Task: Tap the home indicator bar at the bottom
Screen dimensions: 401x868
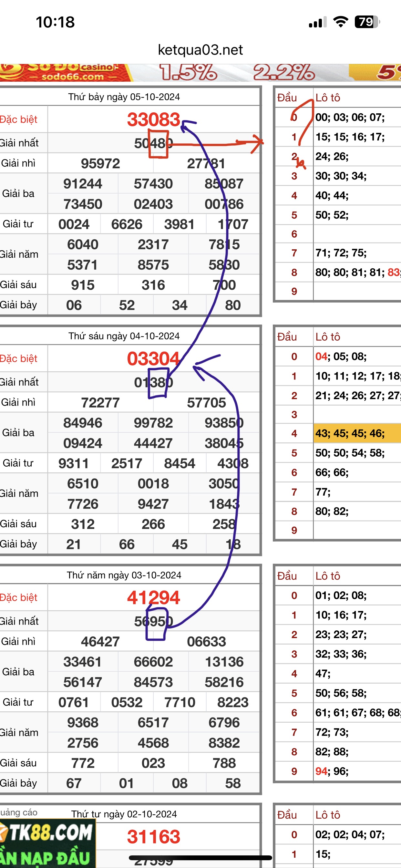Action: coord(200,858)
